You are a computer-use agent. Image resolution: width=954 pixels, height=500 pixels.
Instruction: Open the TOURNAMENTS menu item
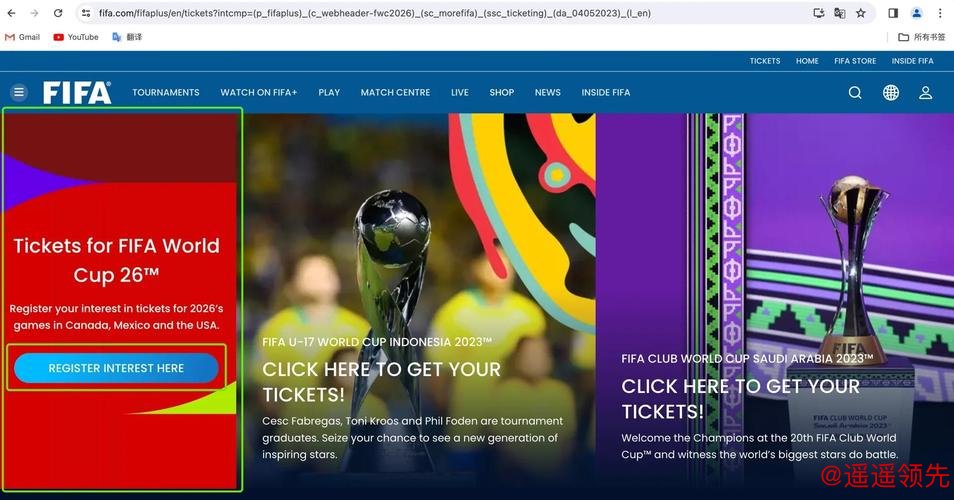pyautogui.click(x=166, y=92)
